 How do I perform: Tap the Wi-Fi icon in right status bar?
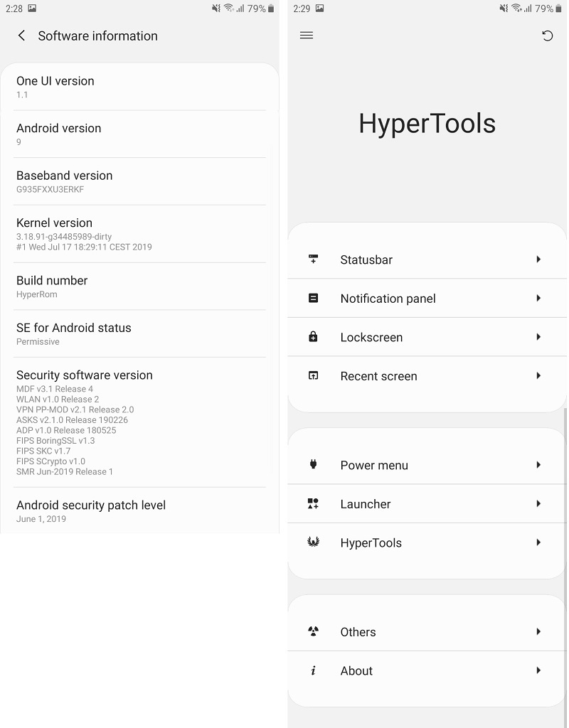[516, 8]
